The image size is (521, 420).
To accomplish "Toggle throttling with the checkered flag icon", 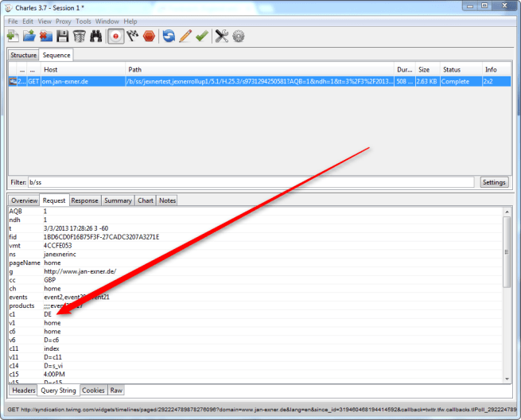I will [x=133, y=36].
